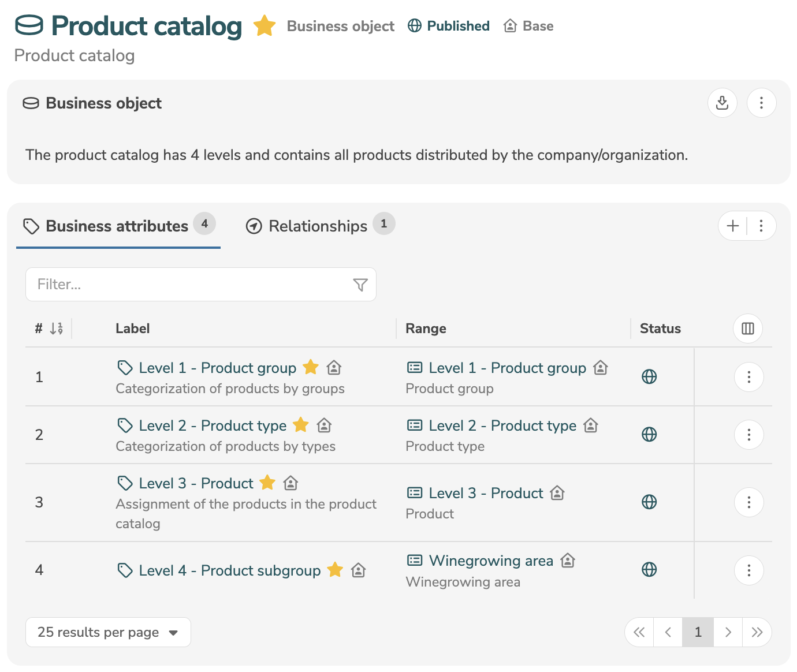Viewport: 797px width, 672px height.
Task: Click the sort icon next to the # column
Action: (56, 328)
